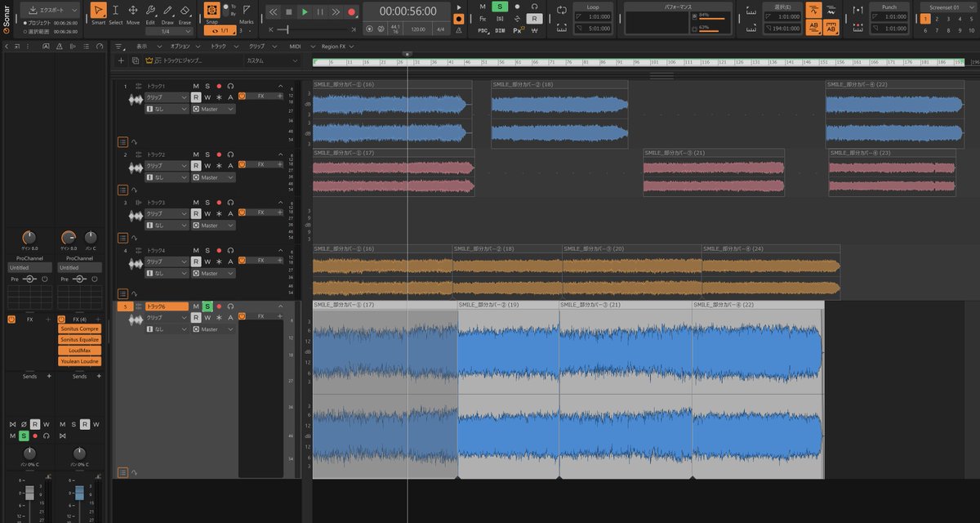Image resolution: width=980 pixels, height=523 pixels.
Task: Show トラック1 take lanes icon
Action: click(122, 141)
